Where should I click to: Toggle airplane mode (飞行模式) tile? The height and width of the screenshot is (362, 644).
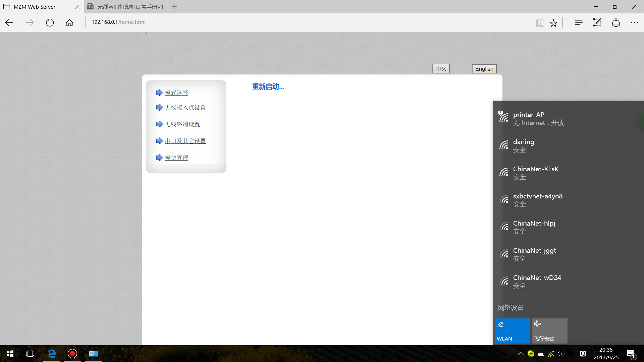(549, 331)
